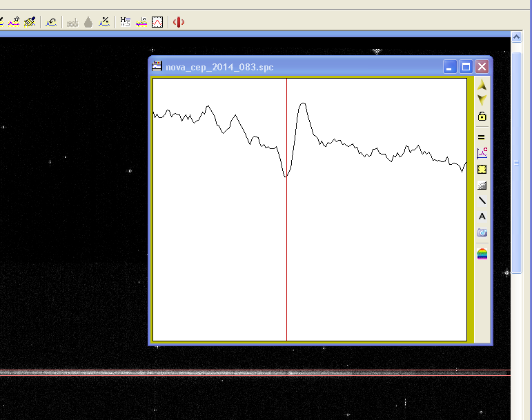Click the equals sign icon
The height and width of the screenshot is (420, 532).
point(482,137)
